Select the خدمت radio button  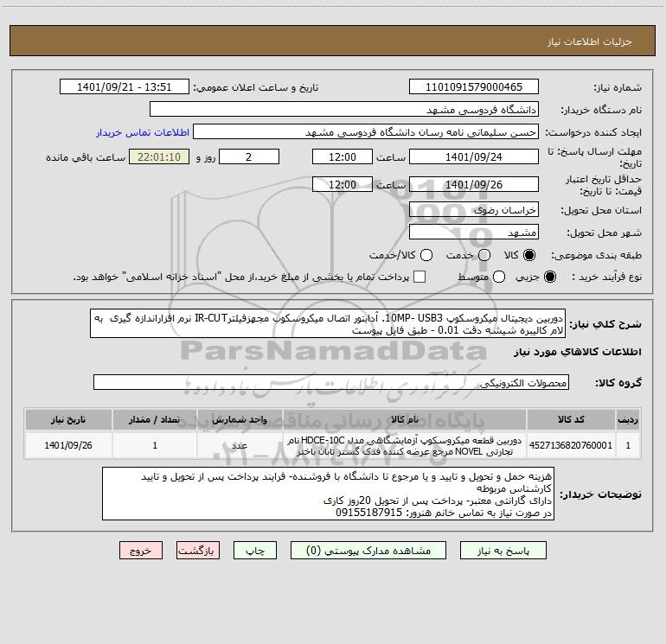[x=484, y=255]
